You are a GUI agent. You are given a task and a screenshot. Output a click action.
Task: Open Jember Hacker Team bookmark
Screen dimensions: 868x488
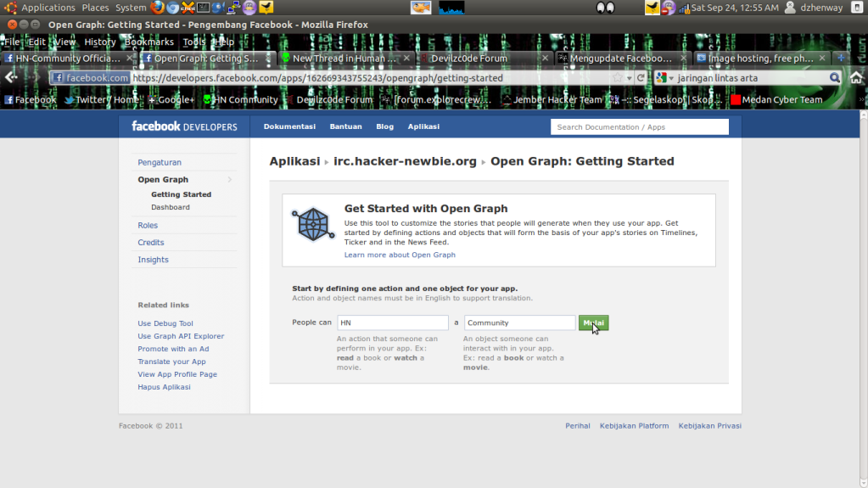(552, 99)
